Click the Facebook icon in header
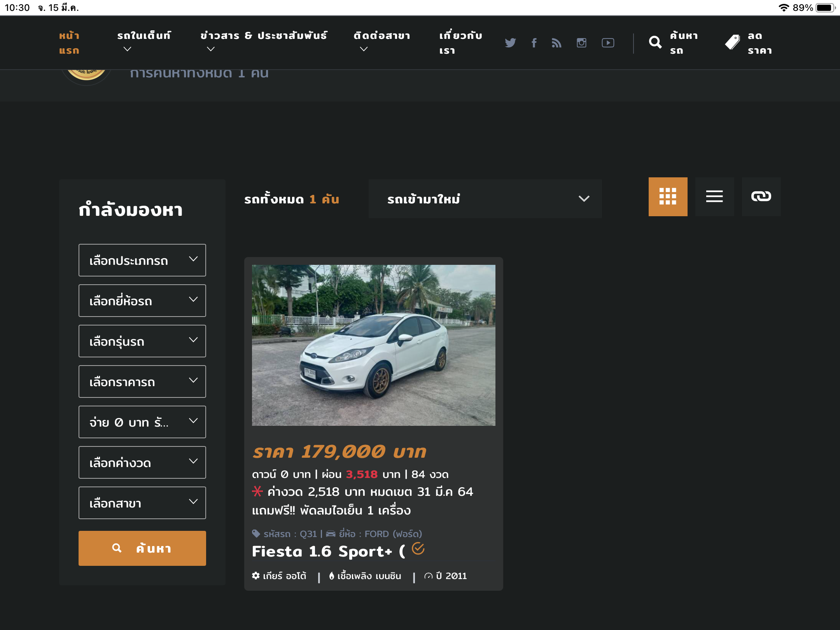This screenshot has height=630, width=840. pyautogui.click(x=534, y=43)
